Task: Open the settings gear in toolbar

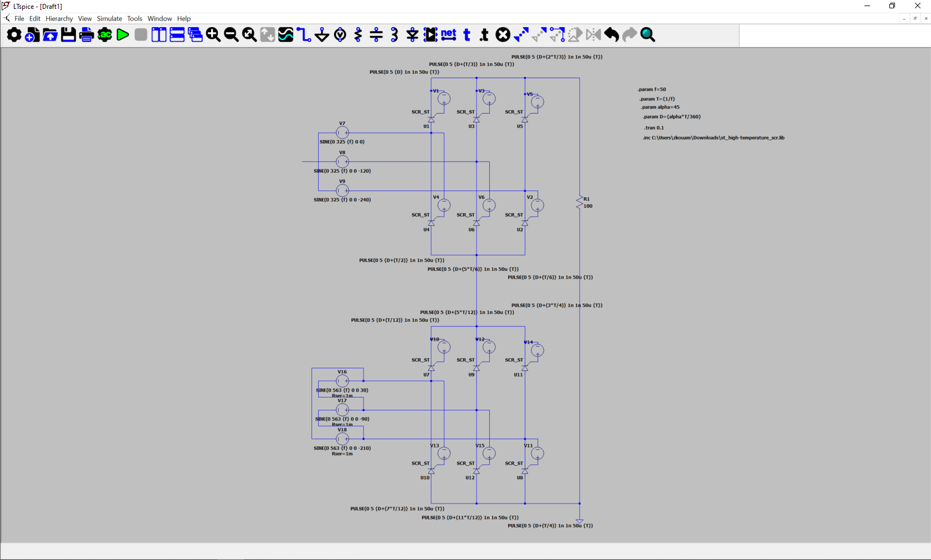Action: [14, 35]
